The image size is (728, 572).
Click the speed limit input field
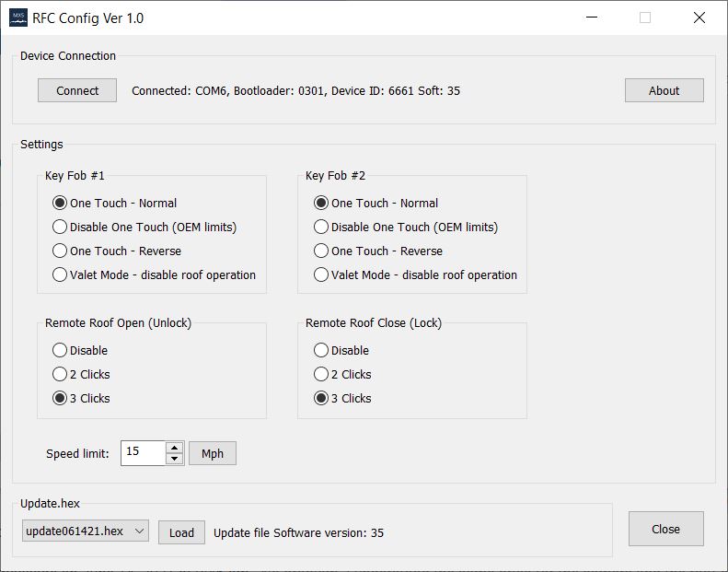point(143,452)
